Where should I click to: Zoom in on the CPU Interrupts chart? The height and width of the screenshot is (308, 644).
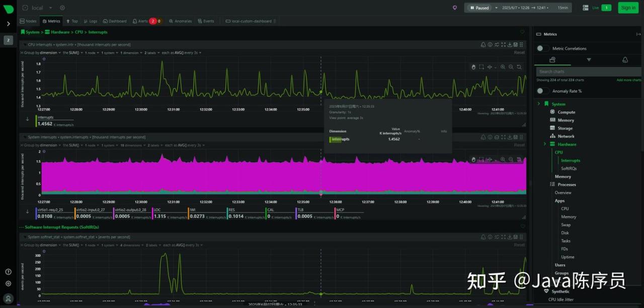coord(503,67)
